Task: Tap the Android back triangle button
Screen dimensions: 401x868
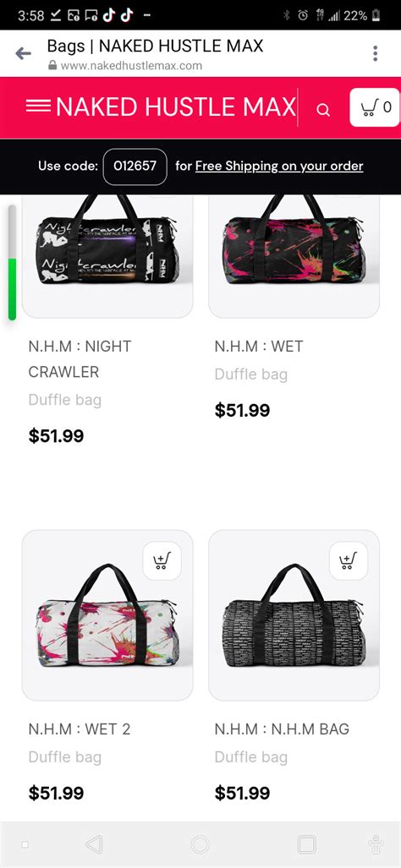Action: coord(94,844)
